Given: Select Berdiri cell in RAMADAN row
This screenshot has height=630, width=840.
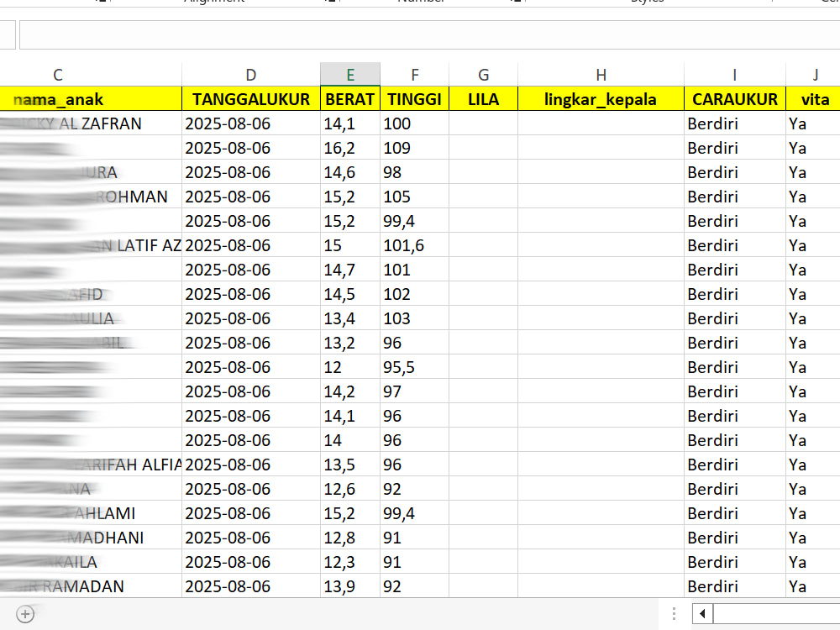Looking at the screenshot, I should pos(735,586).
